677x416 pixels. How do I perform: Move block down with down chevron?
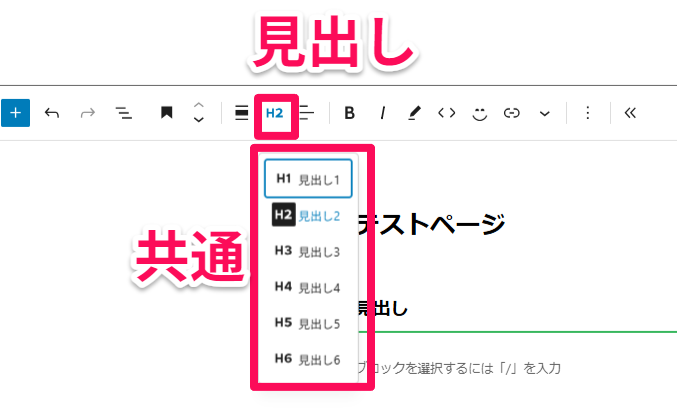click(x=198, y=121)
